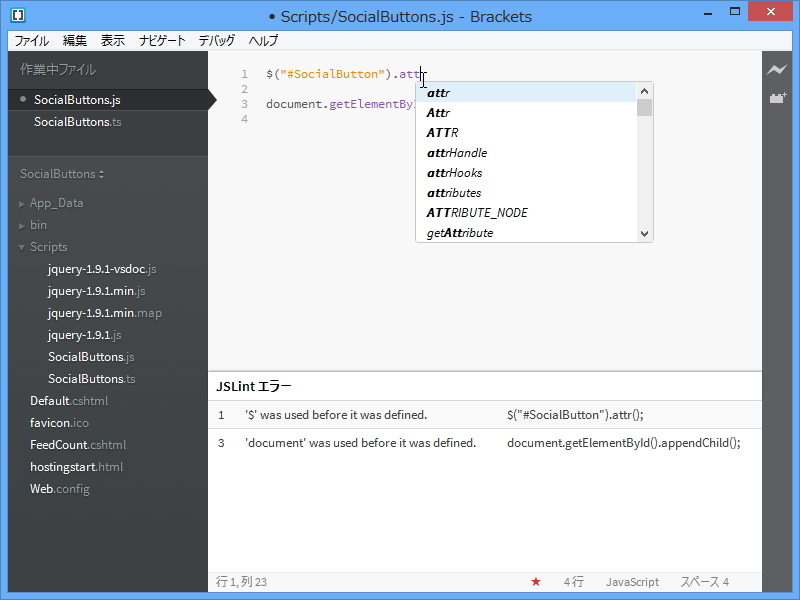Maximize the Brackets window
Viewport: 800px width, 600px height.
point(735,11)
